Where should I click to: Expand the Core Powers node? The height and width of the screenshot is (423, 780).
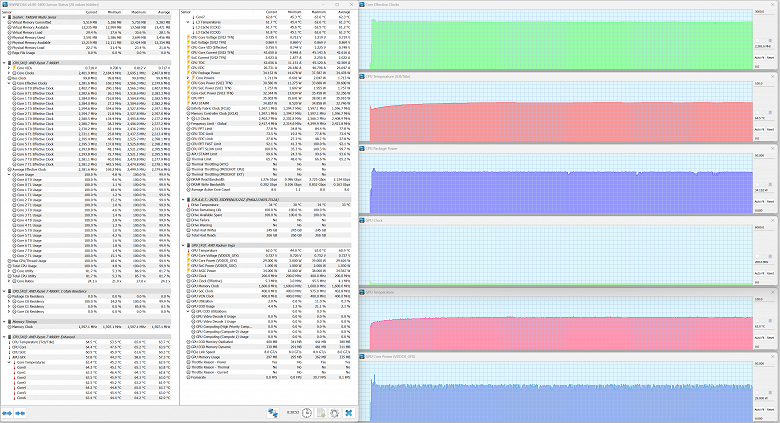188,78
